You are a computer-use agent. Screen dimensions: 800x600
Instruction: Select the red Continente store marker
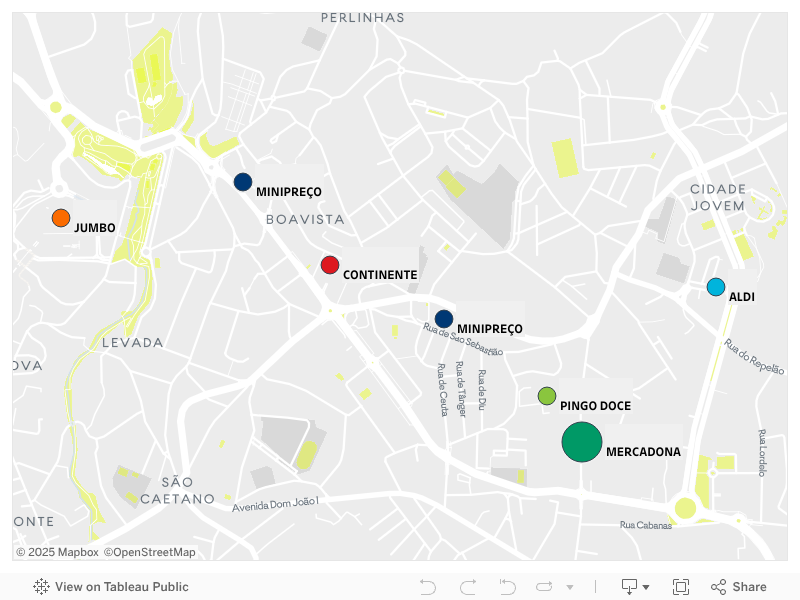tap(330, 265)
